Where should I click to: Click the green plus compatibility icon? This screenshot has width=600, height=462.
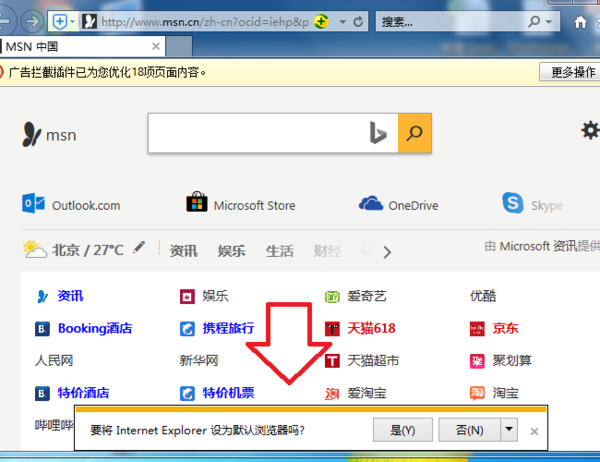321,21
